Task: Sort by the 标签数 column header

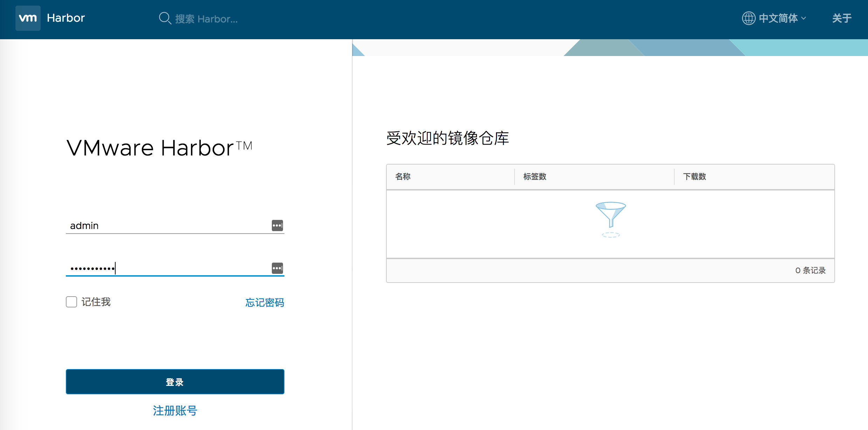Action: point(535,176)
